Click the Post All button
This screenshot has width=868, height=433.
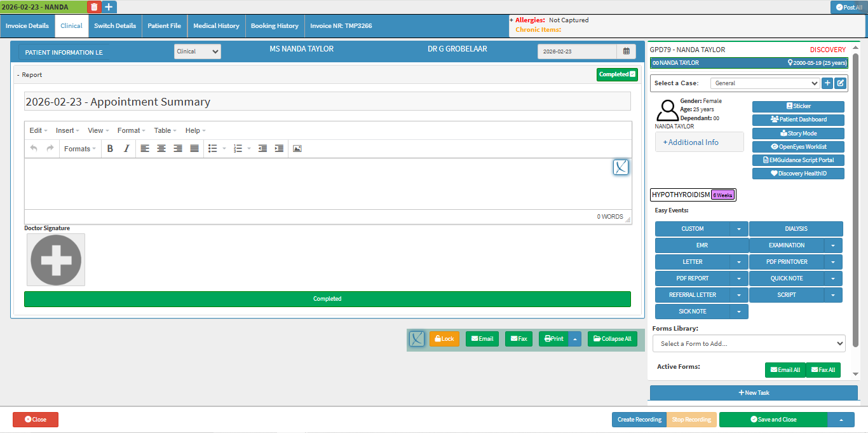[849, 7]
